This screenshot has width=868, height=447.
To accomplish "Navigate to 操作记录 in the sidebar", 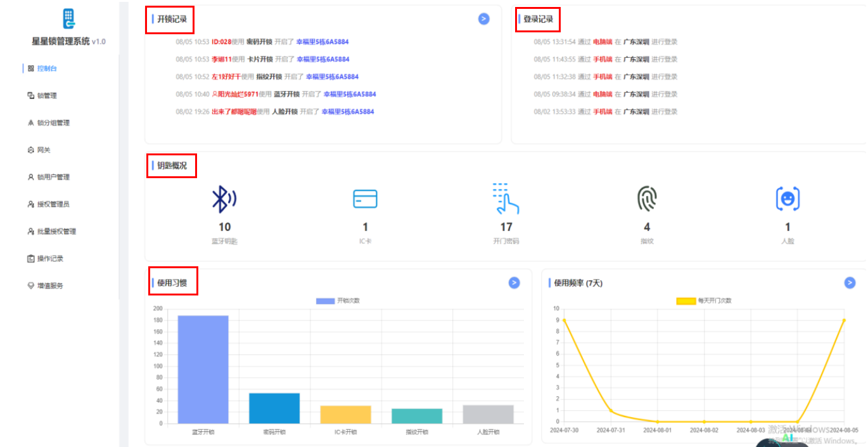I will (49, 259).
